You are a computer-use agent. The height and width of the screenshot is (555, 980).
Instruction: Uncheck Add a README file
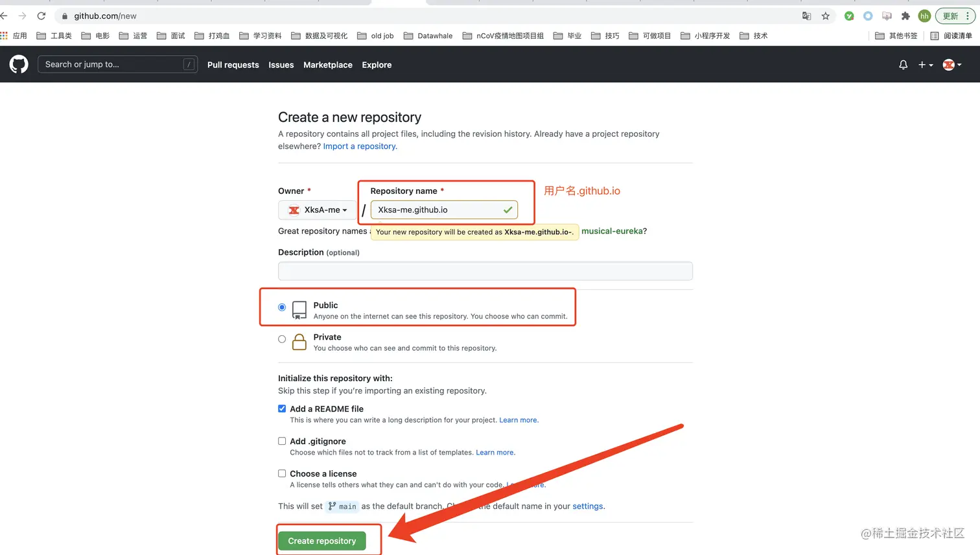pos(282,408)
